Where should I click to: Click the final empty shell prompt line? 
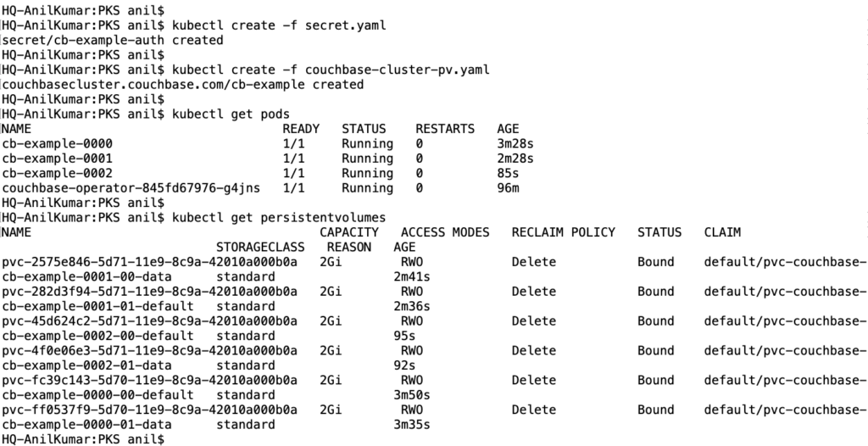coord(83,439)
